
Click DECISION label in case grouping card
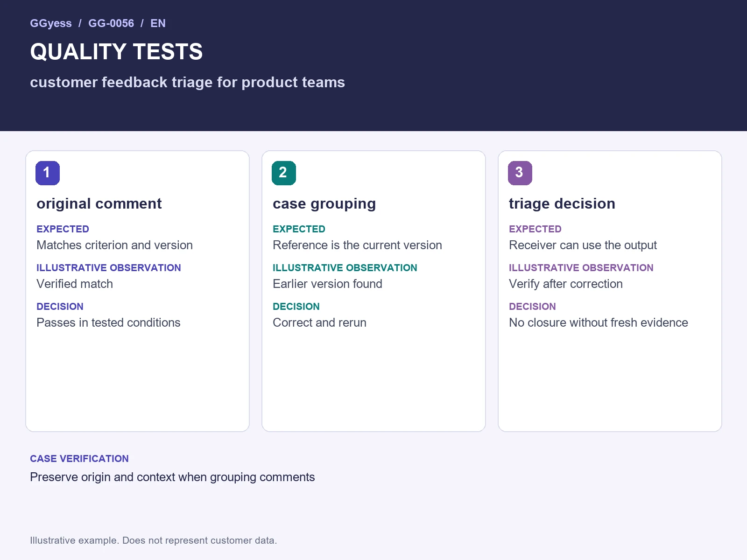(x=296, y=307)
